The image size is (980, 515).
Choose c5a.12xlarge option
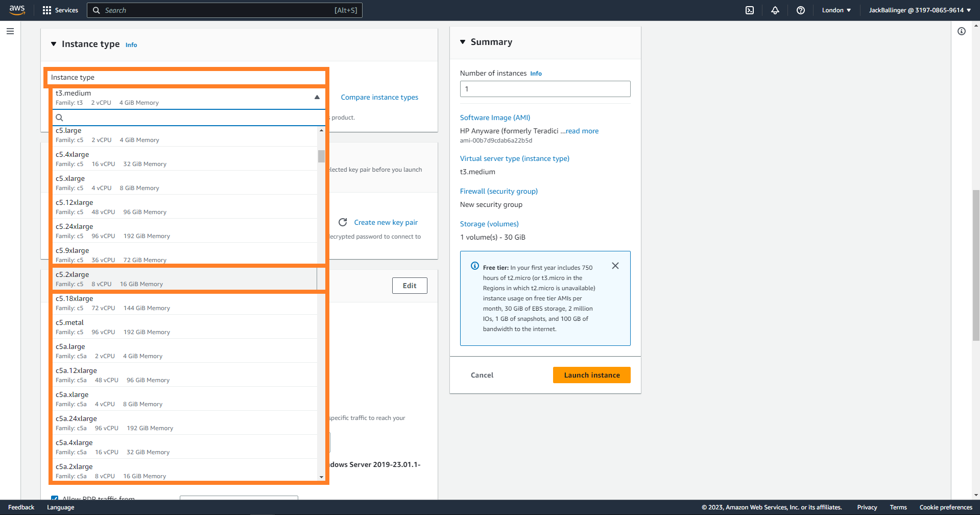[x=185, y=375]
